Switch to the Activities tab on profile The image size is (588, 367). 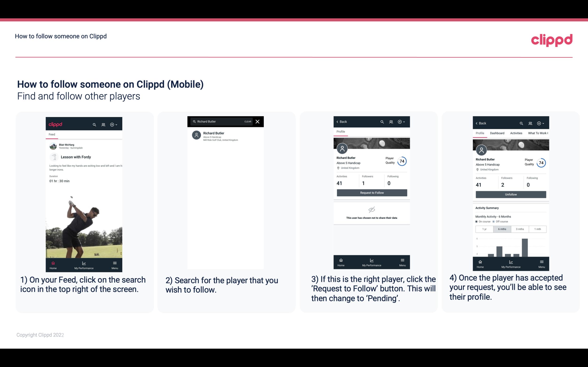(515, 133)
